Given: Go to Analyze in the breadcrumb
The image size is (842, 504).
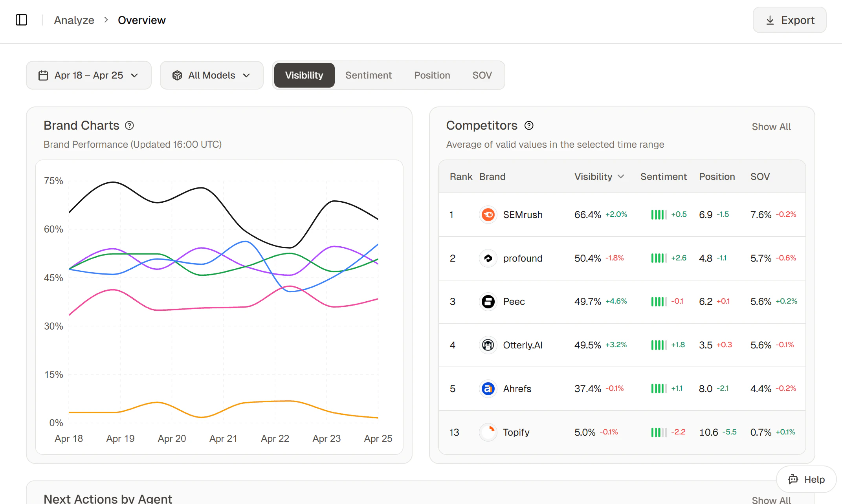Looking at the screenshot, I should [74, 20].
